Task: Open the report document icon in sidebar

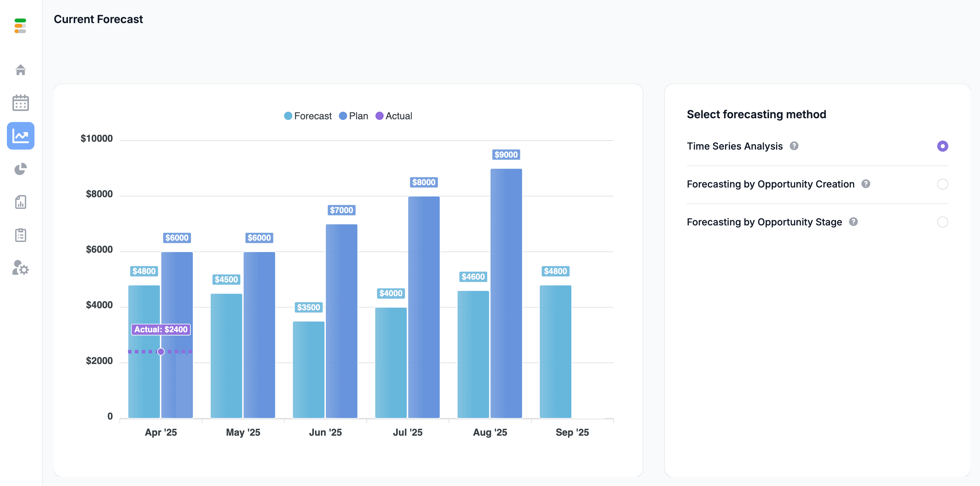Action: [21, 202]
